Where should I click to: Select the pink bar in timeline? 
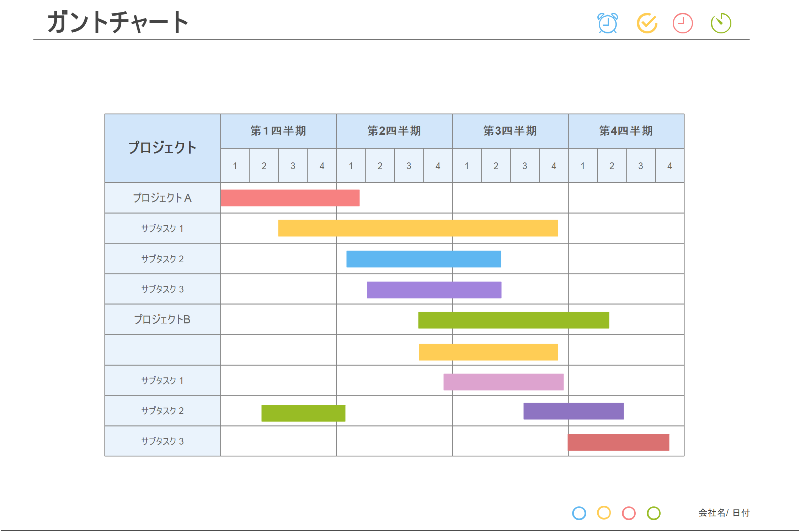[503, 382]
